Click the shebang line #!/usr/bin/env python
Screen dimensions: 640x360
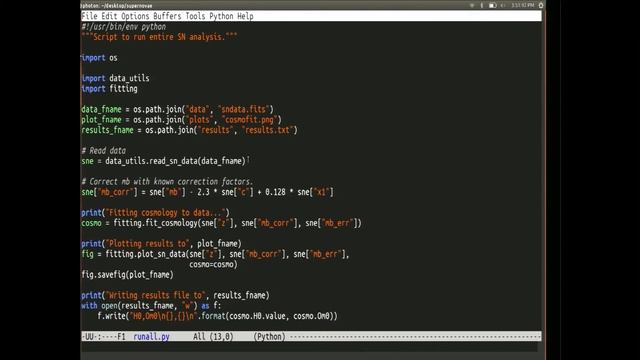pos(124,27)
